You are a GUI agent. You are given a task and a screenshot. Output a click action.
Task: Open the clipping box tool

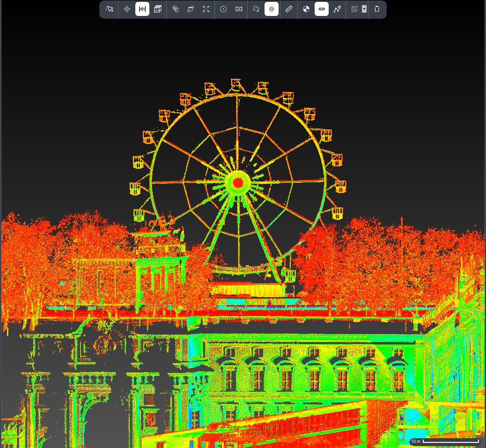click(354, 9)
